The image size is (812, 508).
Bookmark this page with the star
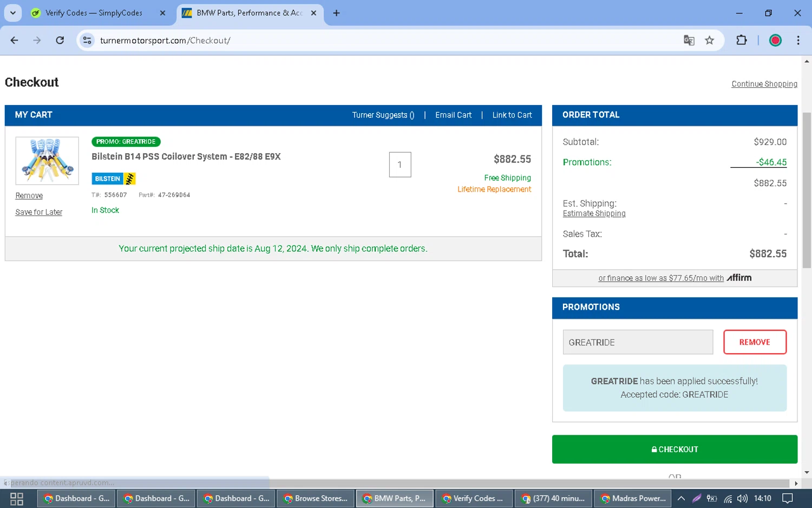click(x=709, y=40)
